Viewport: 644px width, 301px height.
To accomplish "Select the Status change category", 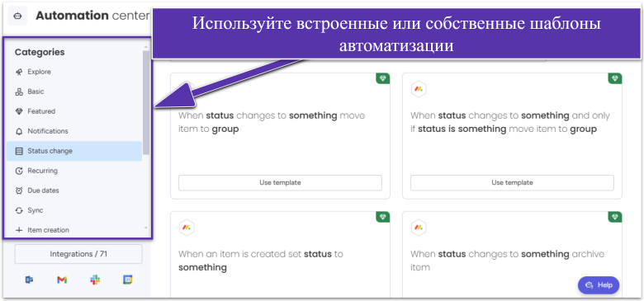I will [74, 151].
